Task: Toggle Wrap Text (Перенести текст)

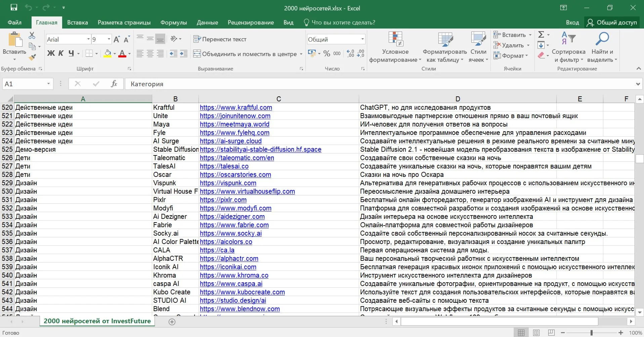Action: coord(220,39)
